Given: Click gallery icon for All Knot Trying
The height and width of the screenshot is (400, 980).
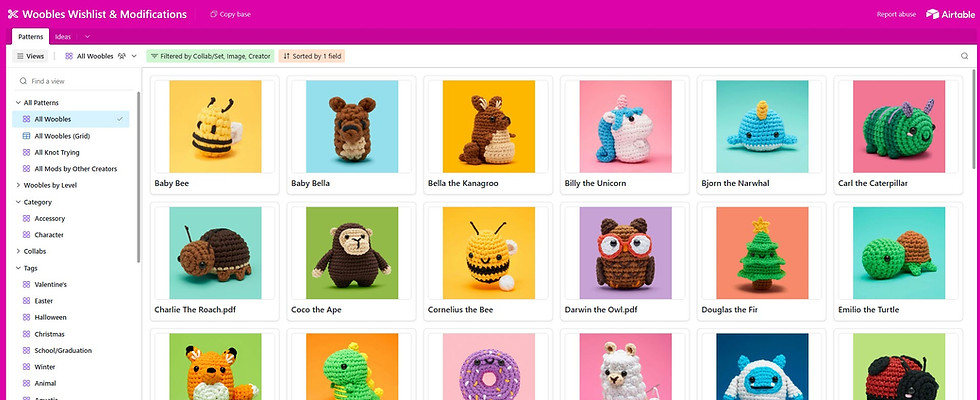Looking at the screenshot, I should point(26,152).
